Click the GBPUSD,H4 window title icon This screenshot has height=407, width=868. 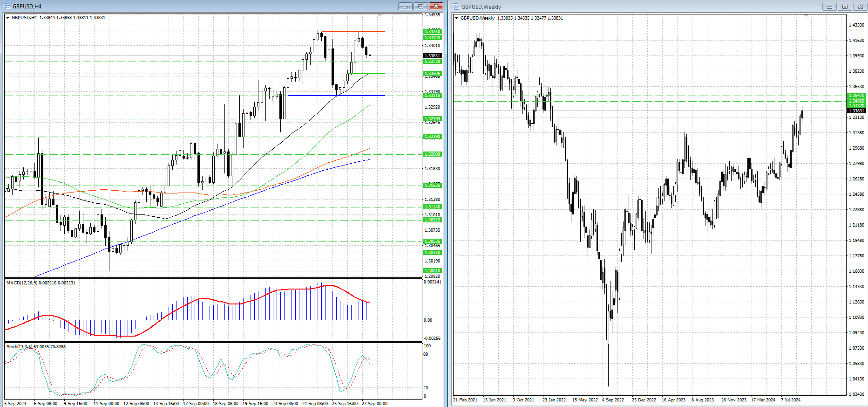tap(7, 6)
